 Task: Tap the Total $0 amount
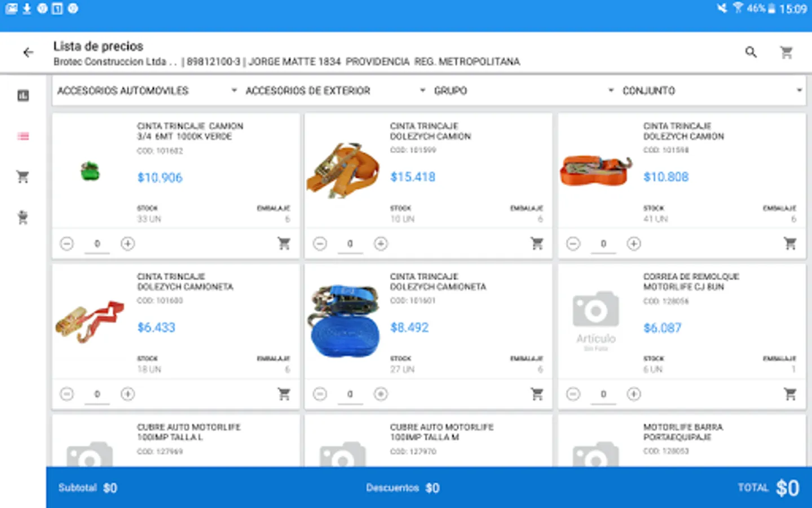coord(787,488)
